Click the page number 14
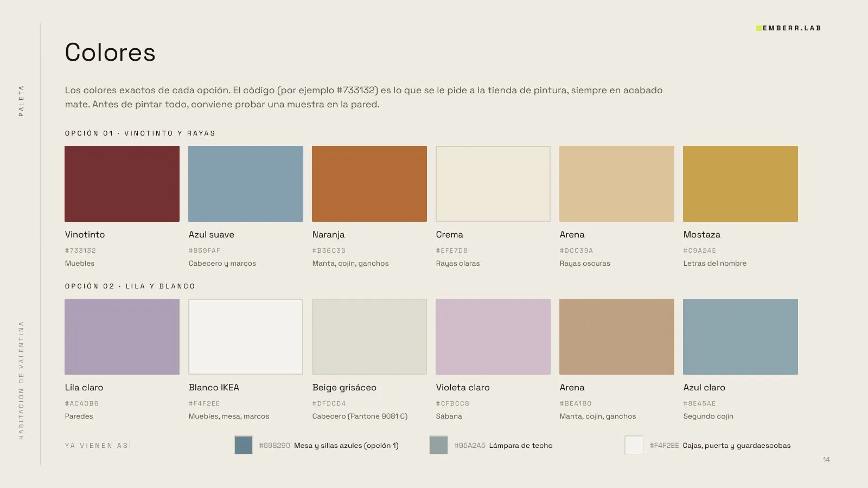The width and height of the screenshot is (868, 488). 826,460
